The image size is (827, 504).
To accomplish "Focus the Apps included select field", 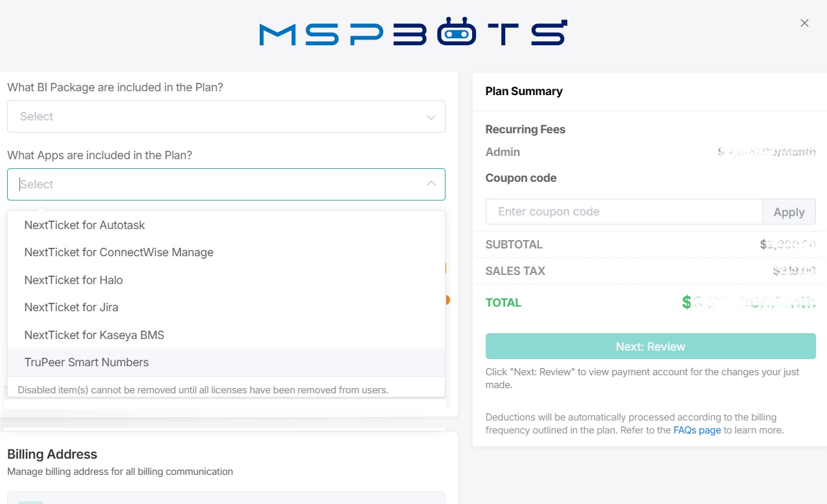I will click(220, 184).
